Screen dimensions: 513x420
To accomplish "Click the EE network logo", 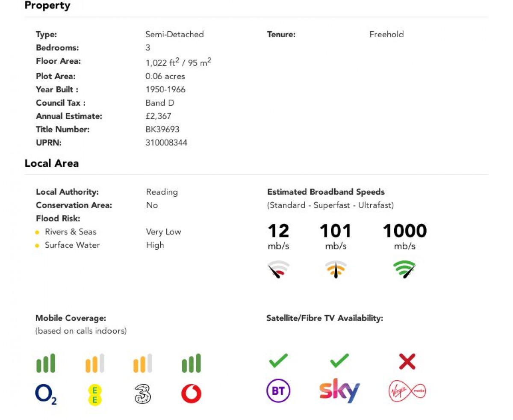I will (95, 395).
